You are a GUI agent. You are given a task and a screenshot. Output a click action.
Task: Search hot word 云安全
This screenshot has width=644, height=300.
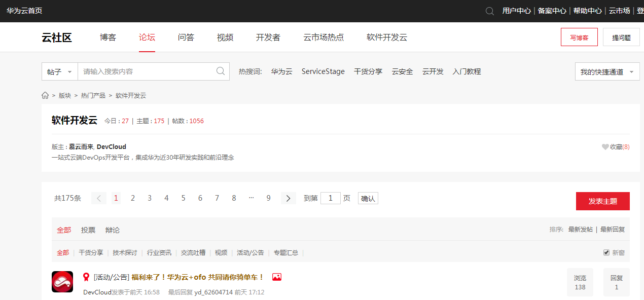pos(402,71)
